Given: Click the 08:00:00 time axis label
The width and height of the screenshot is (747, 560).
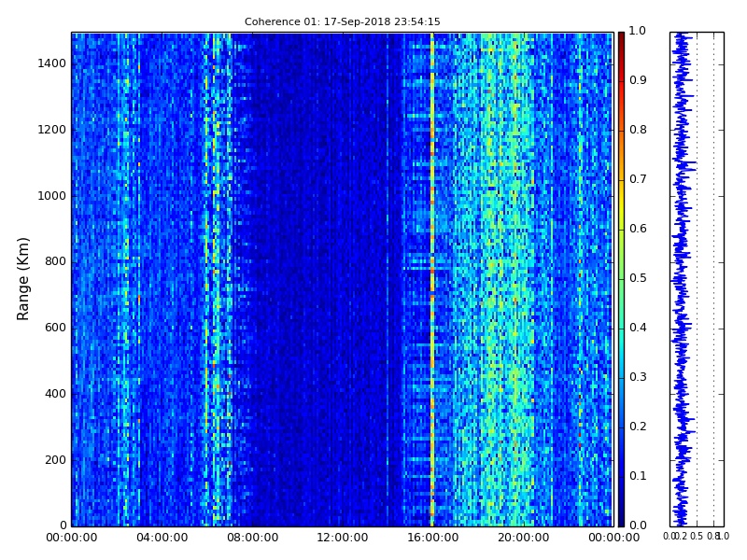Looking at the screenshot, I should 252,538.
